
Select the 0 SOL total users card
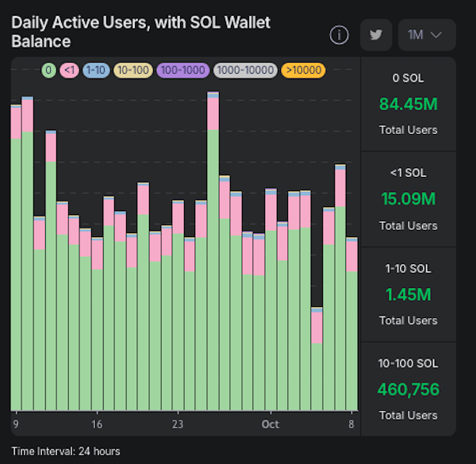pyautogui.click(x=409, y=104)
